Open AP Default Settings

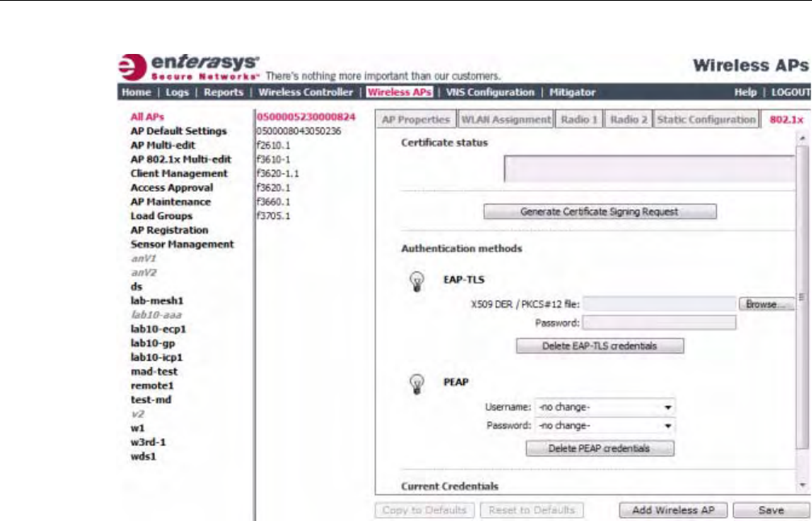click(x=179, y=131)
